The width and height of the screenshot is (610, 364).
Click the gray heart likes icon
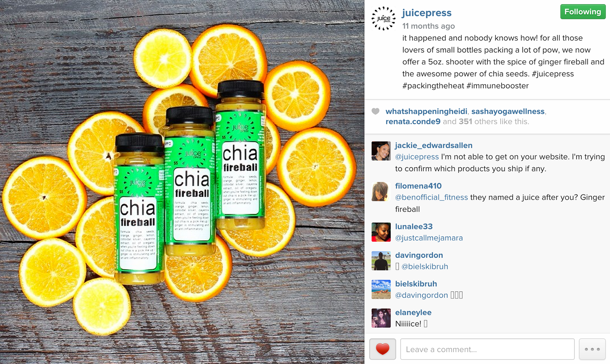click(x=376, y=111)
